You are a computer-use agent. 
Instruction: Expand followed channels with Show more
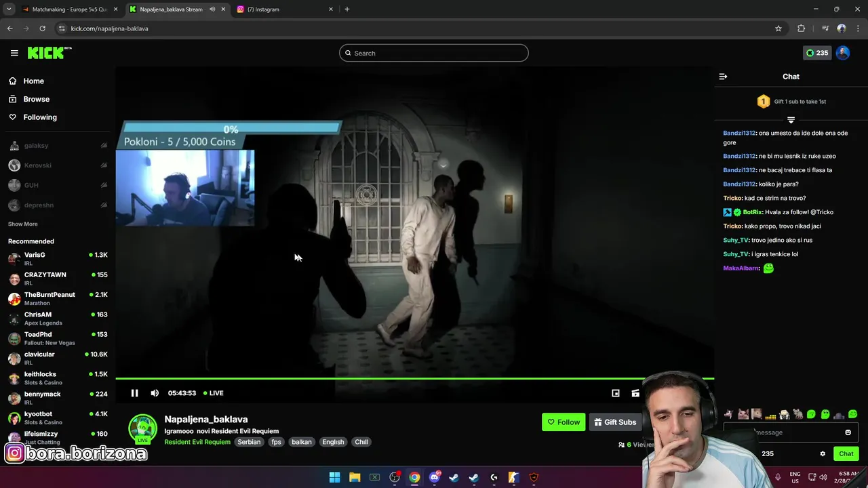tap(23, 224)
